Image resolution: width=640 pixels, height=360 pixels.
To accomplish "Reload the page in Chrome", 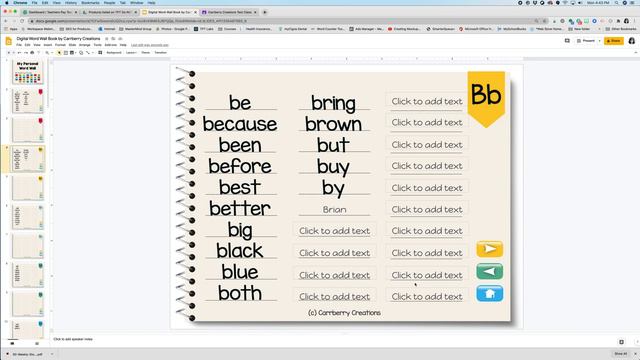I will (22, 21).
